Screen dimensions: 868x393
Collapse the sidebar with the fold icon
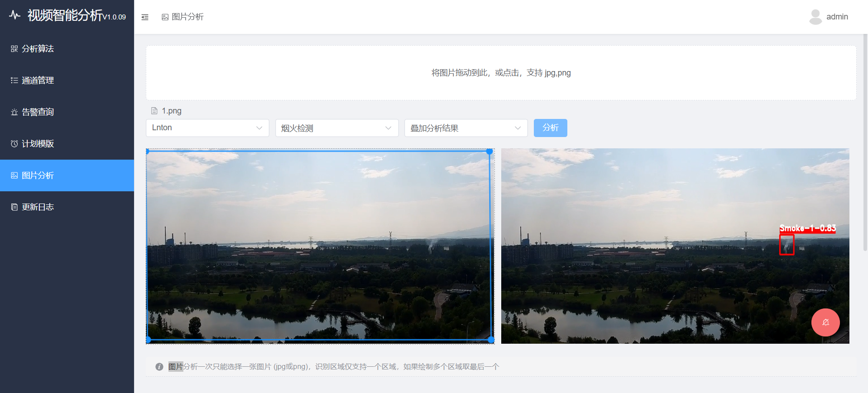click(x=145, y=17)
